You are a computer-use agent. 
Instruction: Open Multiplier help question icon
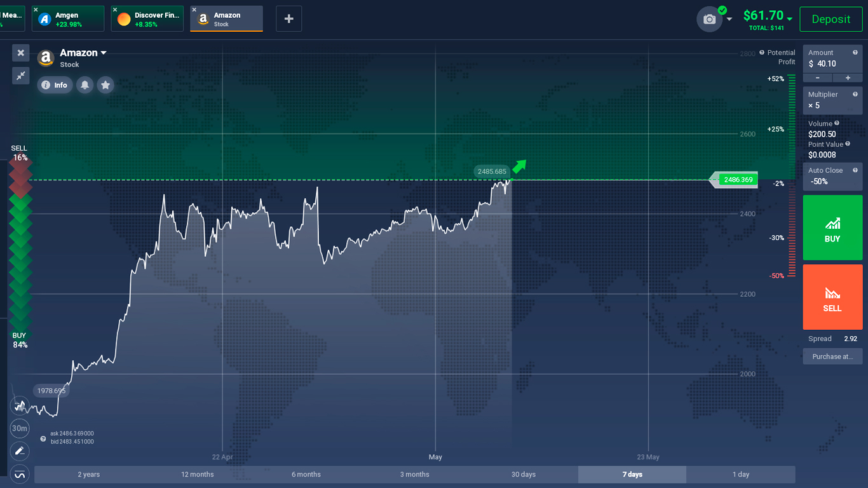coord(855,94)
